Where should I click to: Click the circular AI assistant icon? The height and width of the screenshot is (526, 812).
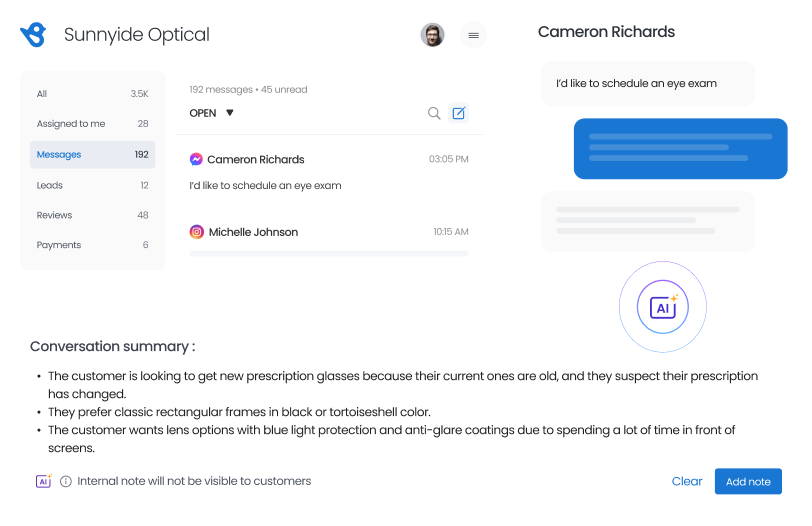662,308
